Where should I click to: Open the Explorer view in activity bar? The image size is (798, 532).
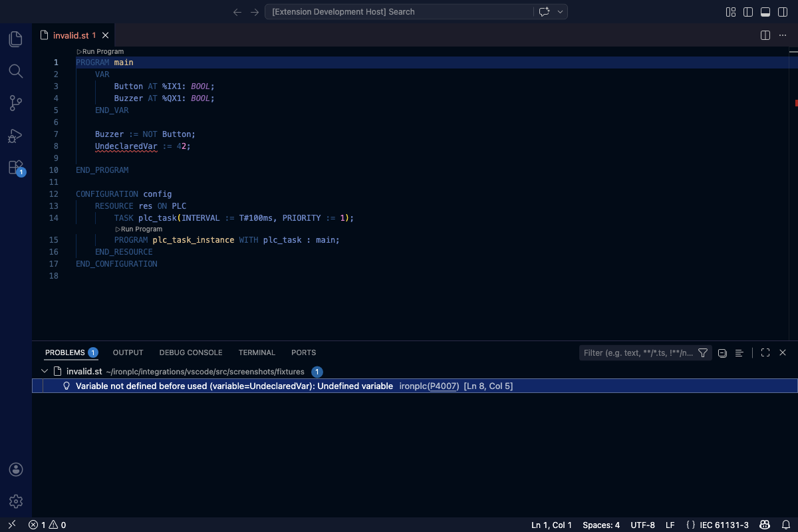[16, 39]
